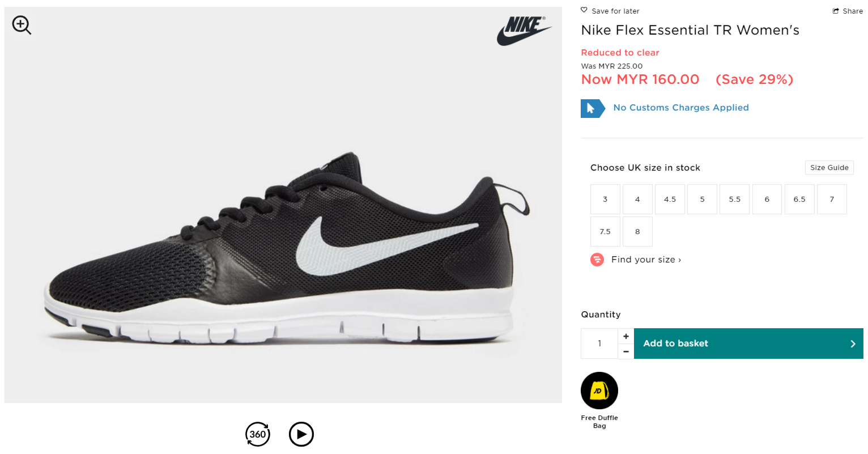Image resolution: width=868 pixels, height=454 pixels.
Task: Click the Free Duffle Bag icon
Action: 599,391
